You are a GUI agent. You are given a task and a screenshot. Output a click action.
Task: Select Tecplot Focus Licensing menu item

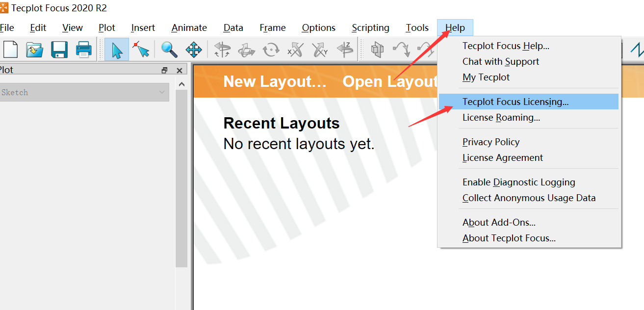[x=529, y=102]
